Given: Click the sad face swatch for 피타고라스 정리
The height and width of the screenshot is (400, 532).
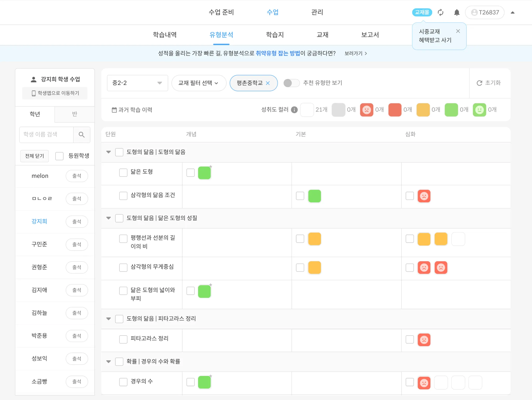Looking at the screenshot, I should [x=424, y=340].
